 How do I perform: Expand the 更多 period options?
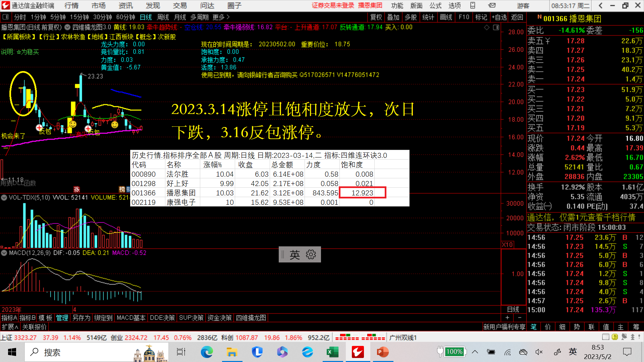221,17
